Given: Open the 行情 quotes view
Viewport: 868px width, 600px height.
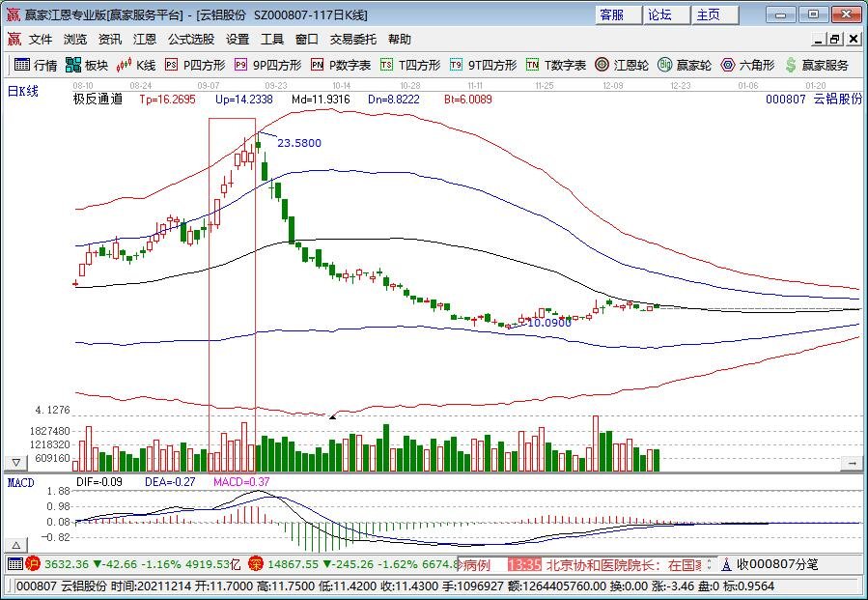Looking at the screenshot, I should click(36, 66).
